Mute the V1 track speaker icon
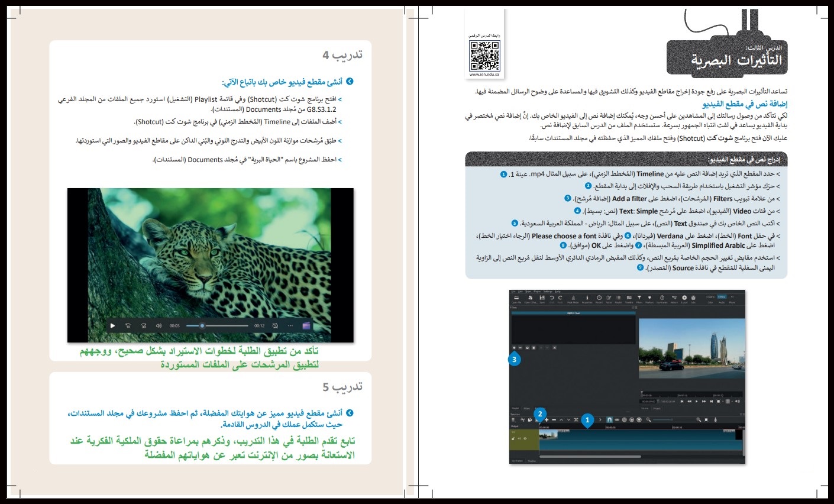 tap(519, 439)
